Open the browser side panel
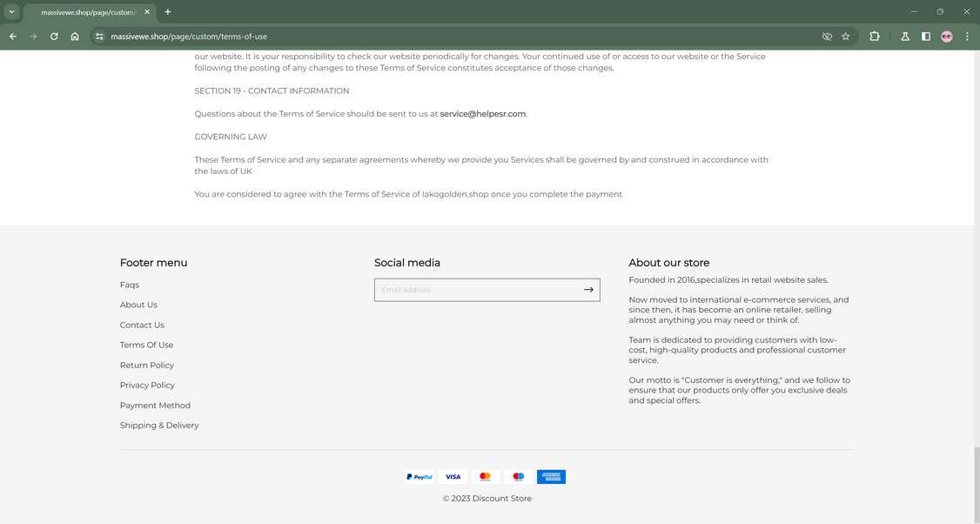Viewport: 980px width, 524px height. 926,37
